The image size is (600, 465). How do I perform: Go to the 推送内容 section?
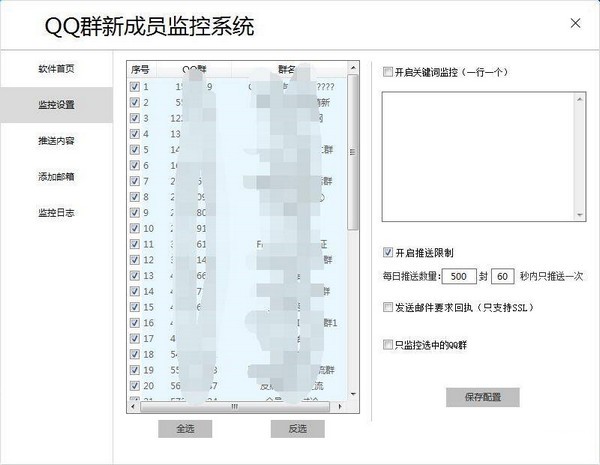[56, 141]
